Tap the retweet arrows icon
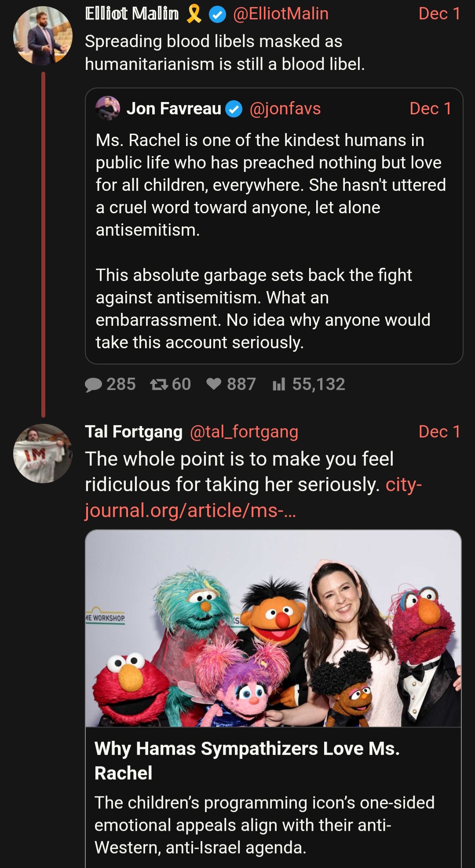Viewport: 475px width, 868px height. pyautogui.click(x=159, y=385)
